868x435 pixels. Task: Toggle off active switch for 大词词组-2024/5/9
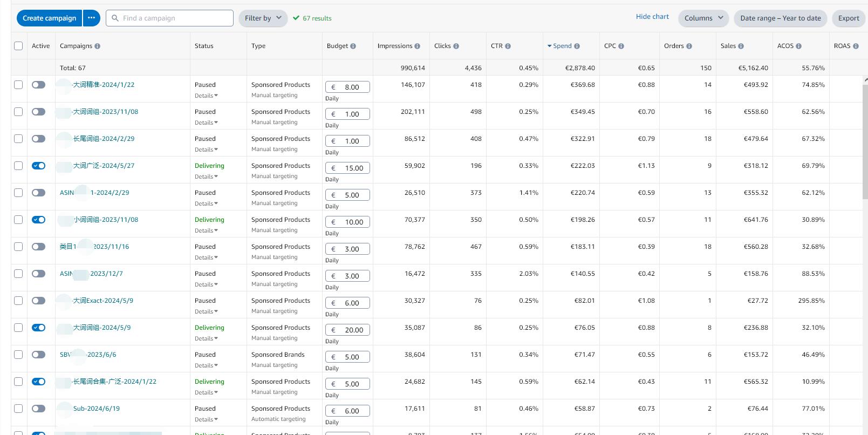pos(38,328)
